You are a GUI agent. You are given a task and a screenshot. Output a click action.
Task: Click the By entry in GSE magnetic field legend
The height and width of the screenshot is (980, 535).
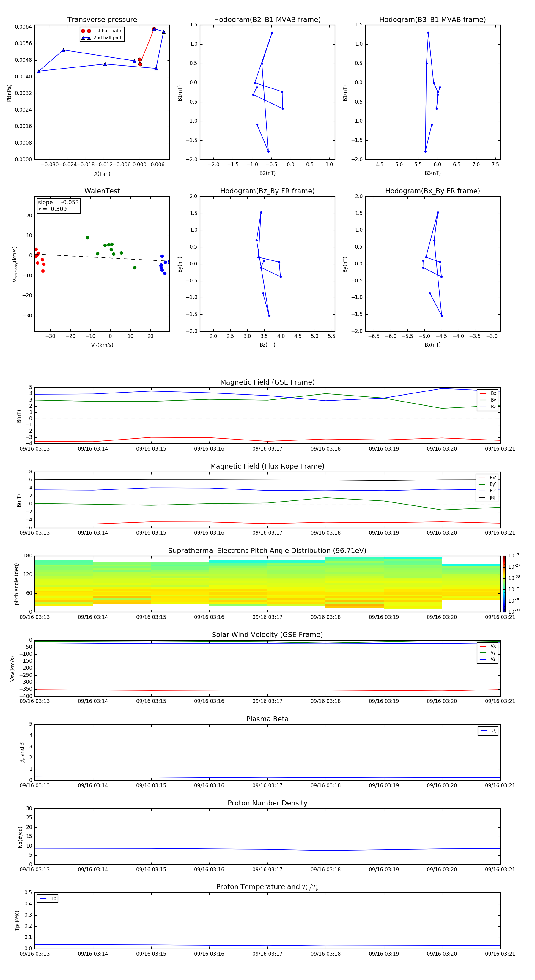[x=488, y=400]
